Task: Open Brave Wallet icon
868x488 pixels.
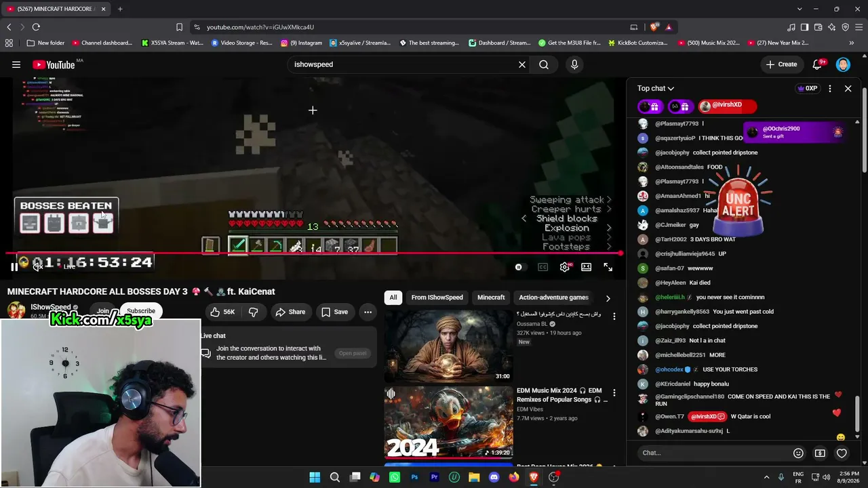Action: pos(818,27)
